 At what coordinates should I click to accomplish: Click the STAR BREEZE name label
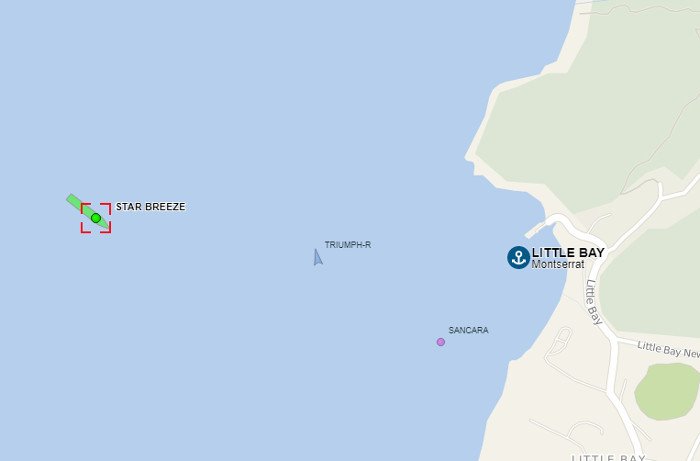pyautogui.click(x=150, y=207)
